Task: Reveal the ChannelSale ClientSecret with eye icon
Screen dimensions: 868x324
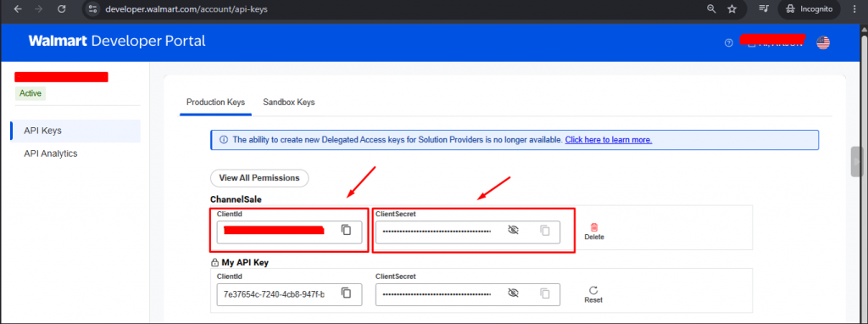Action: [513, 230]
